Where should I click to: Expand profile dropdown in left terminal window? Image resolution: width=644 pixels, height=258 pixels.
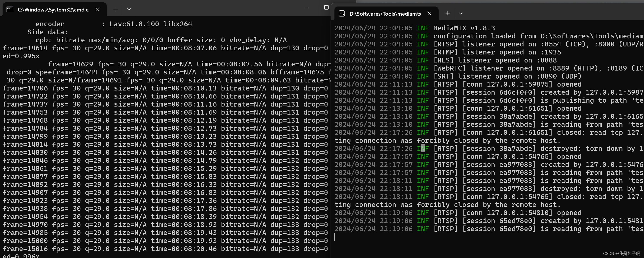click(x=129, y=9)
